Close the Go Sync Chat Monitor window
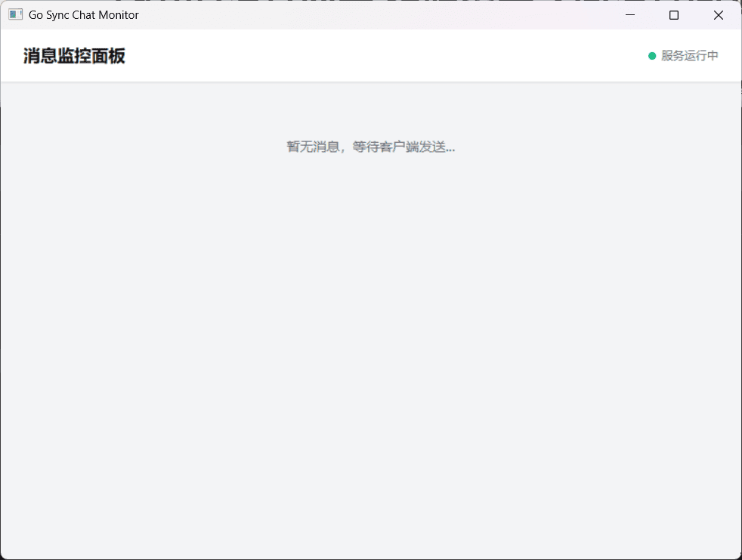742x560 pixels. pyautogui.click(x=719, y=15)
